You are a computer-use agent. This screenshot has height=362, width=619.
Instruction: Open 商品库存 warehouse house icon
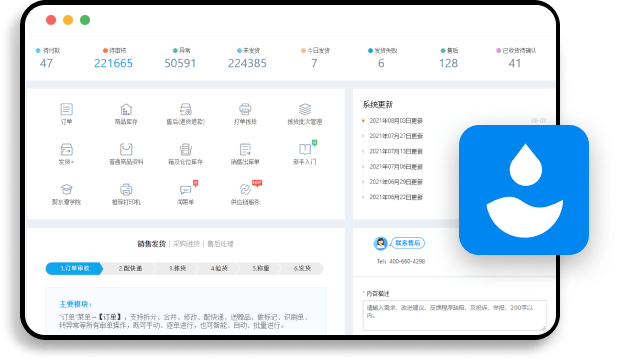coord(126,109)
